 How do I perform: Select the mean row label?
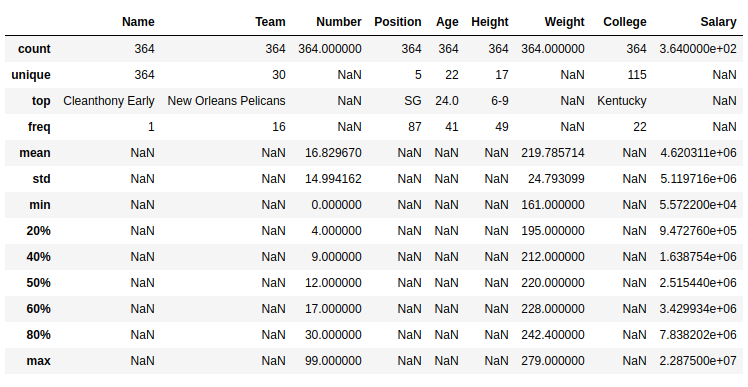click(x=34, y=153)
